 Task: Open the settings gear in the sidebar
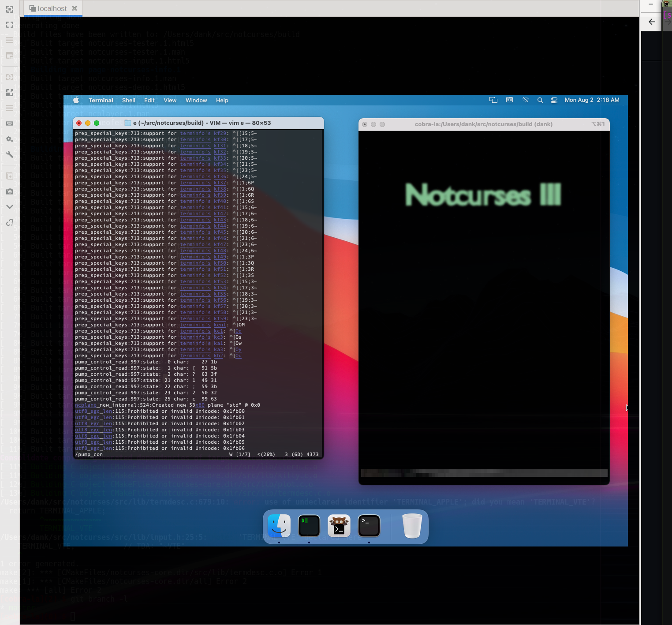10,139
